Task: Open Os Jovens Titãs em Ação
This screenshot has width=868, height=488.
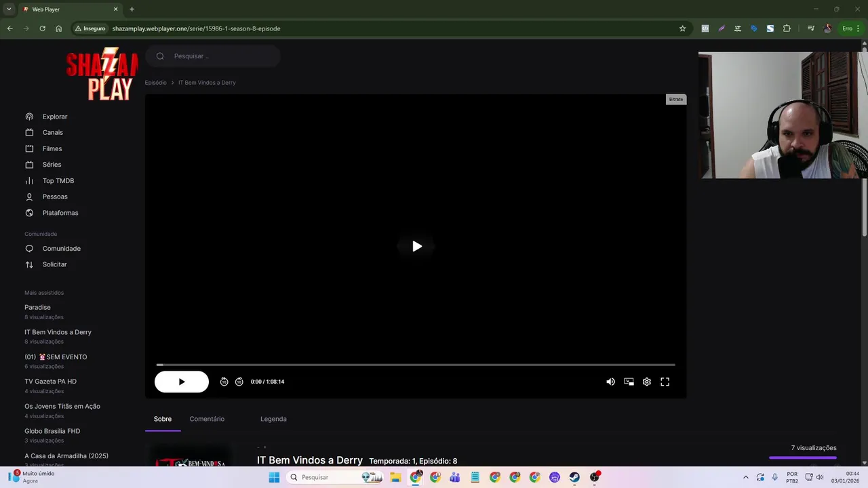Action: pyautogui.click(x=62, y=407)
